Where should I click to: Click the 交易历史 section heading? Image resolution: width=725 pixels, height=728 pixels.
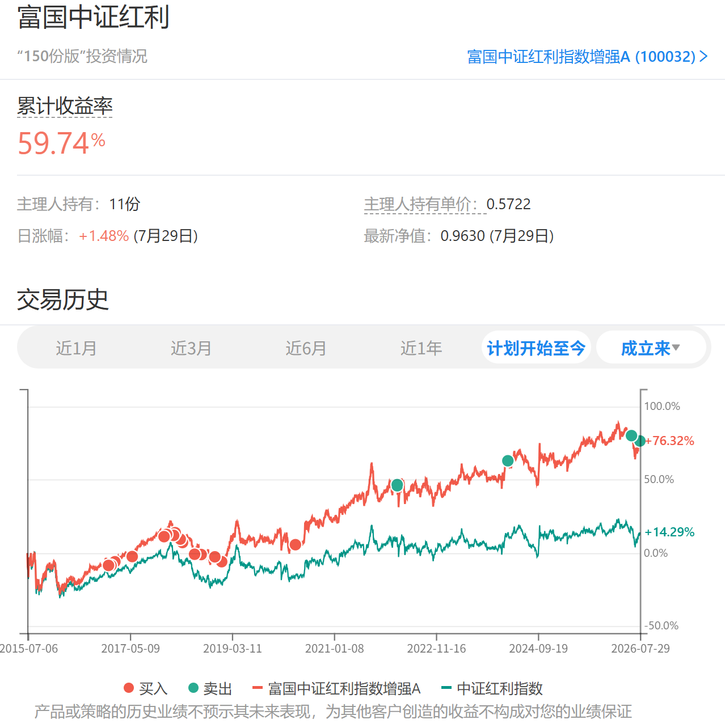62,299
